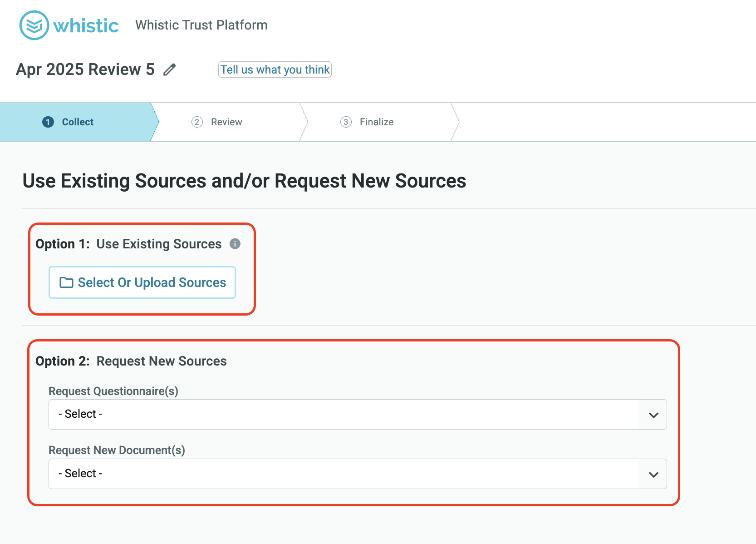
Task: Click the step 2 number circle
Action: [x=197, y=122]
